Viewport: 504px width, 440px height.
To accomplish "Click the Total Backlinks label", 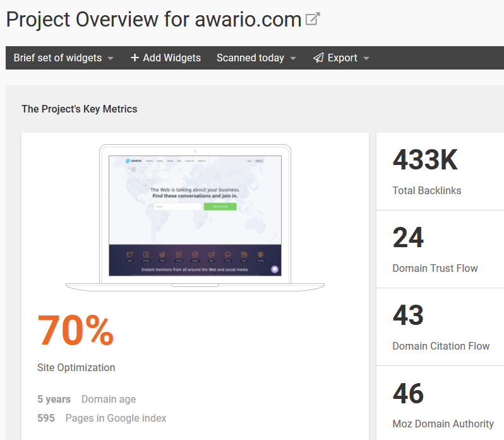I will [x=427, y=190].
